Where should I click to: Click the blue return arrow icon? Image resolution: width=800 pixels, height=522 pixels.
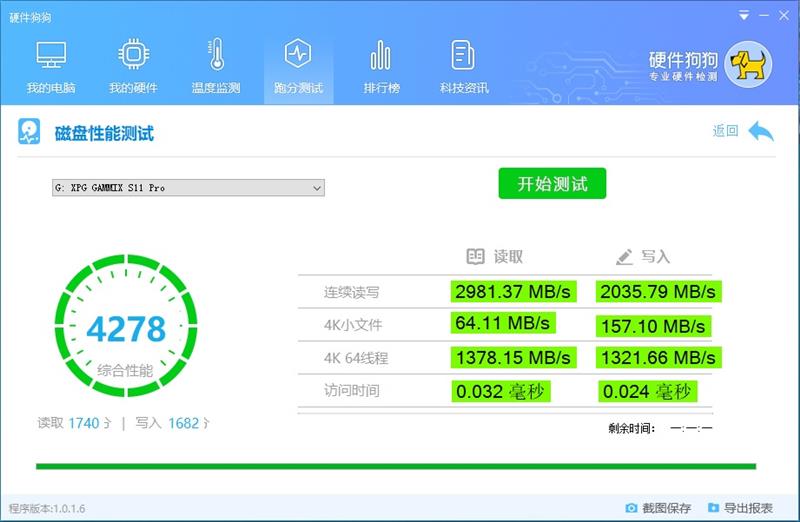[x=761, y=131]
